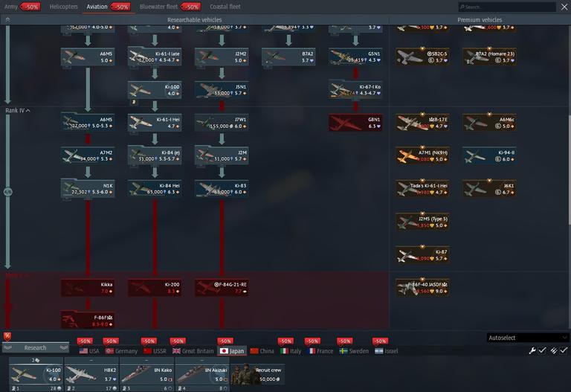Select the G5N1 bomber card

[x=356, y=57]
